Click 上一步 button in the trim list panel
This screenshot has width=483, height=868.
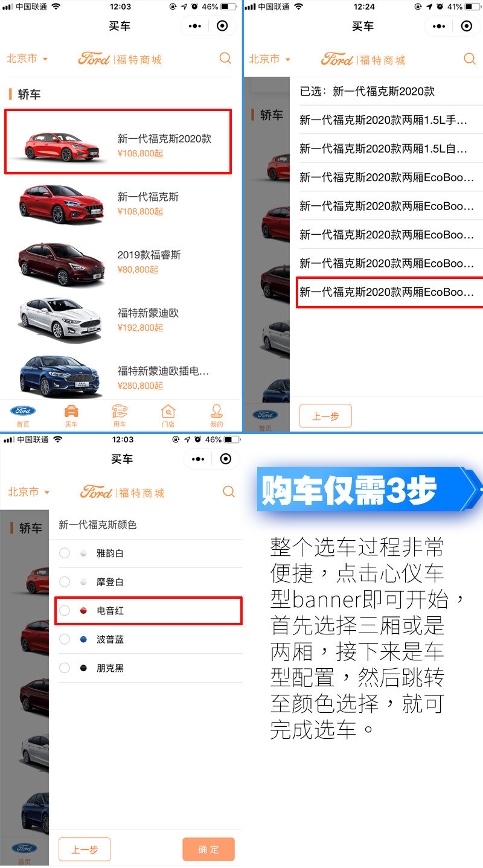coord(325,416)
